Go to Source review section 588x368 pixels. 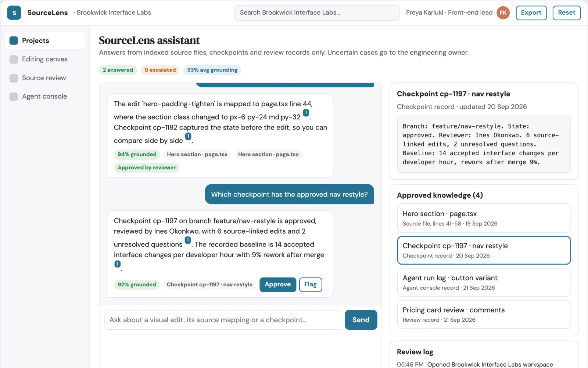point(45,78)
